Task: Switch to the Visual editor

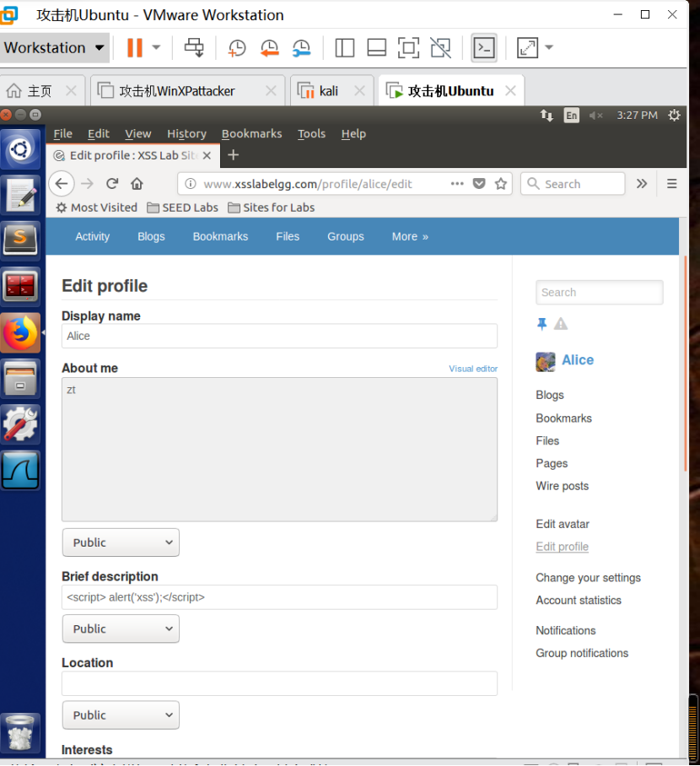Action: click(x=473, y=369)
